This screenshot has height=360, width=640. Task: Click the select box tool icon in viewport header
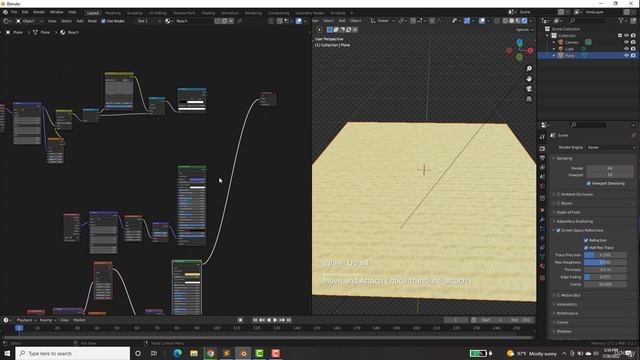pyautogui.click(x=330, y=30)
